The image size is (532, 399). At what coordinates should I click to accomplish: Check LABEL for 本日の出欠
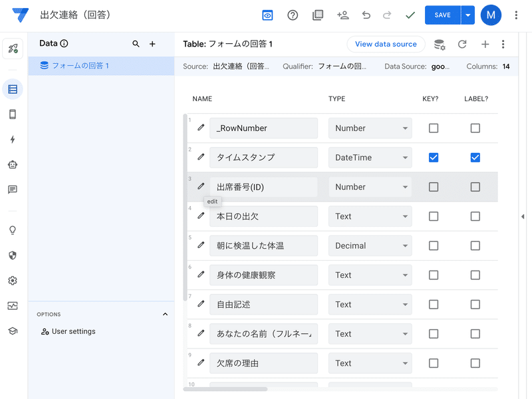[x=475, y=216]
